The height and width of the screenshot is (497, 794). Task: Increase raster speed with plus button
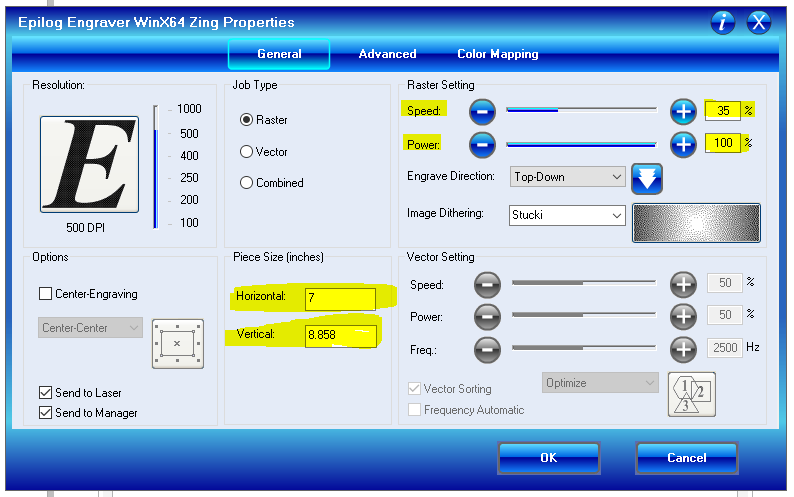(683, 111)
